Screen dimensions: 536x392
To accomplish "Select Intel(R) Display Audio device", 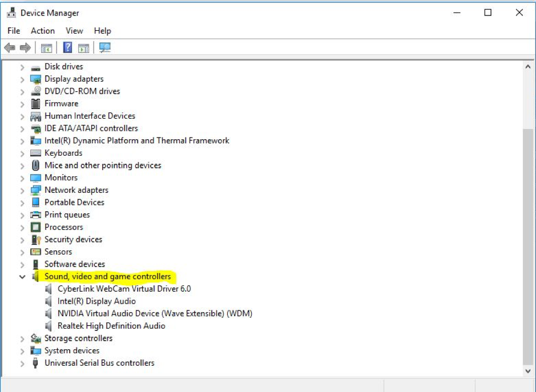I will click(96, 301).
